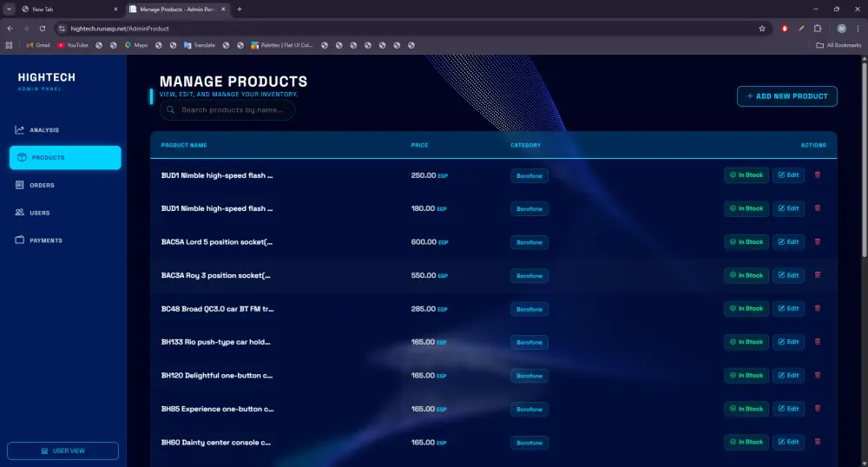The height and width of the screenshot is (467, 868).
Task: Toggle In Stock for BH133 Rio holder
Action: pyautogui.click(x=746, y=342)
